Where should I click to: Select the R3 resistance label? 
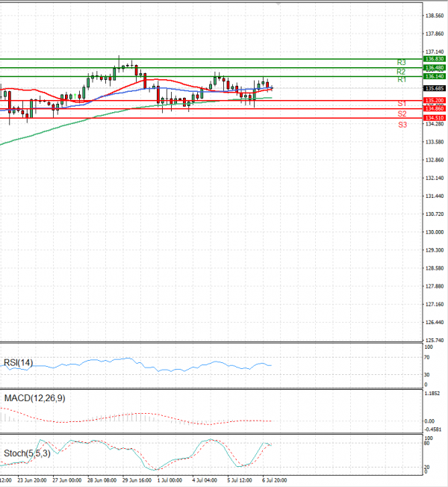tap(402, 62)
